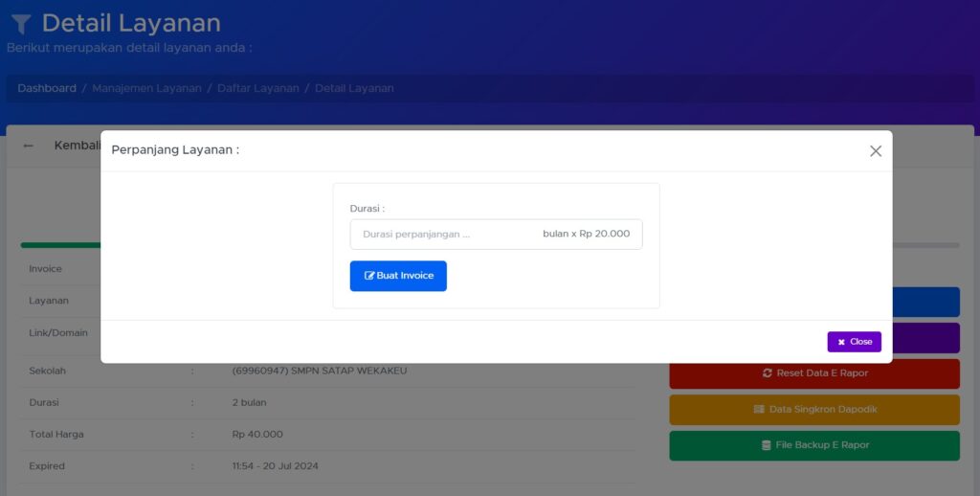Select the Detail Layanan breadcrumb item
980x496 pixels.
click(x=354, y=88)
